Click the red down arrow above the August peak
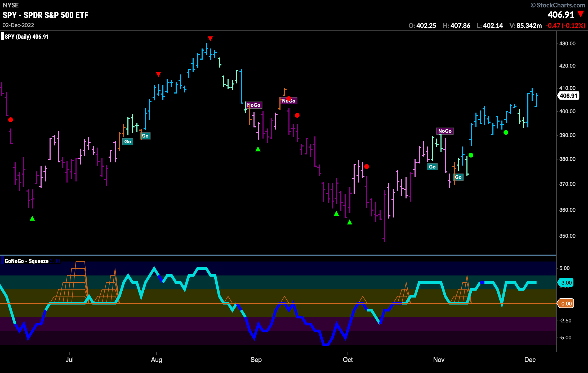Image resolution: width=588 pixels, height=373 pixels. pyautogui.click(x=210, y=39)
